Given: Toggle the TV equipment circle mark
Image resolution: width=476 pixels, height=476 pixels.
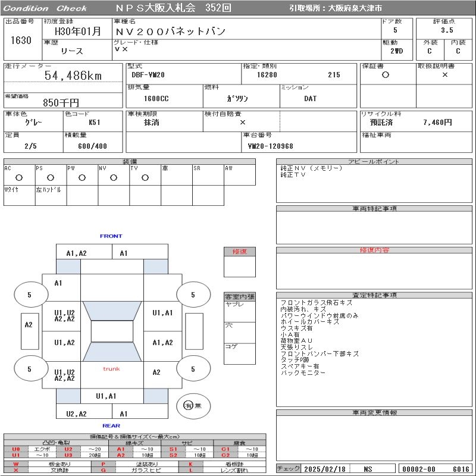Looking at the screenshot, I should 145,177.
